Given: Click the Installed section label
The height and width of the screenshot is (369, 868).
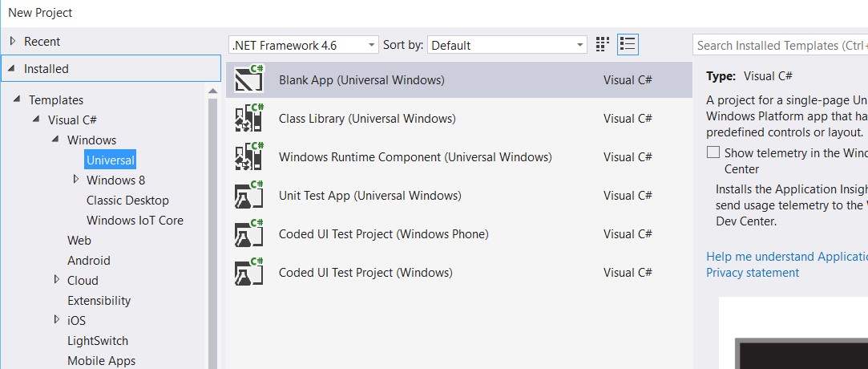Looking at the screenshot, I should point(46,69).
